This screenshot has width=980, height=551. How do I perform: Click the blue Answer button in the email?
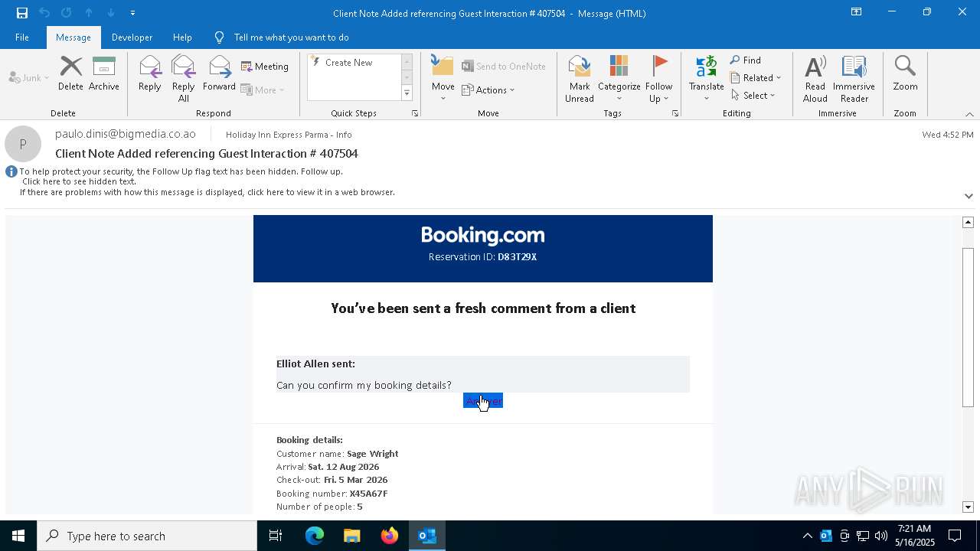point(483,401)
